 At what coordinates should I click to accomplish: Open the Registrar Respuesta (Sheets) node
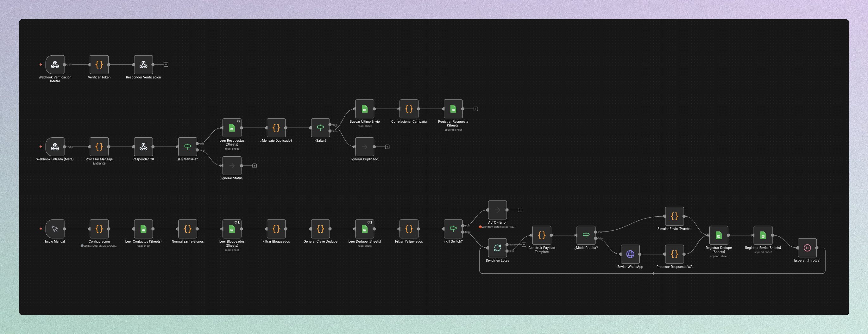[453, 109]
